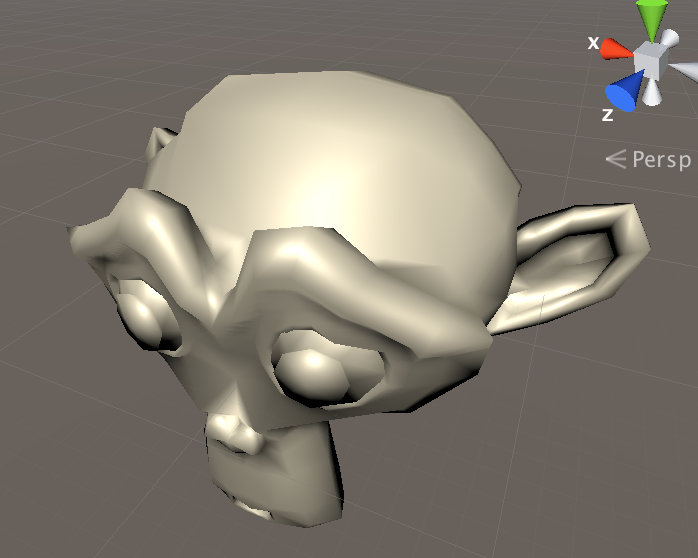Viewport: 698px width, 558px height.
Task: Click the gray center cube of gizmo
Action: [x=650, y=62]
